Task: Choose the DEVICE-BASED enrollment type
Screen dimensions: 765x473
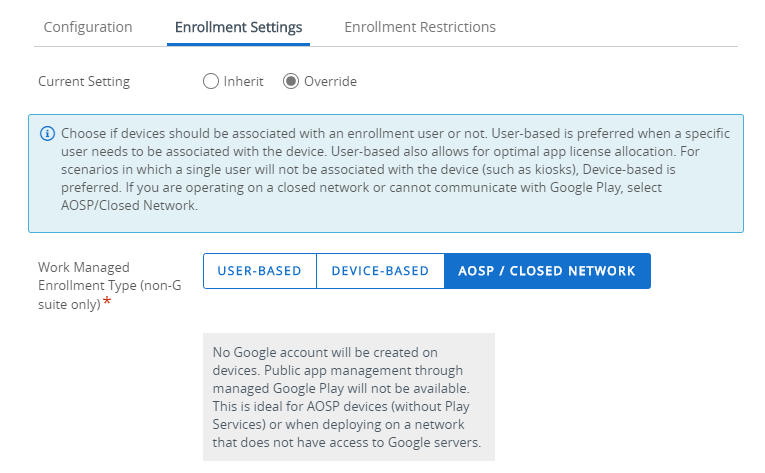Action: pyautogui.click(x=380, y=271)
